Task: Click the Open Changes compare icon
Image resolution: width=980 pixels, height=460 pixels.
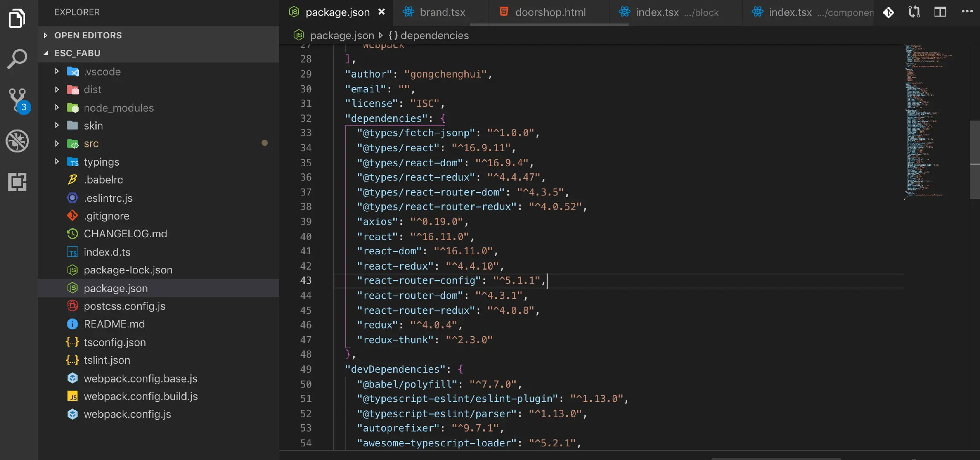Action: coord(914,12)
